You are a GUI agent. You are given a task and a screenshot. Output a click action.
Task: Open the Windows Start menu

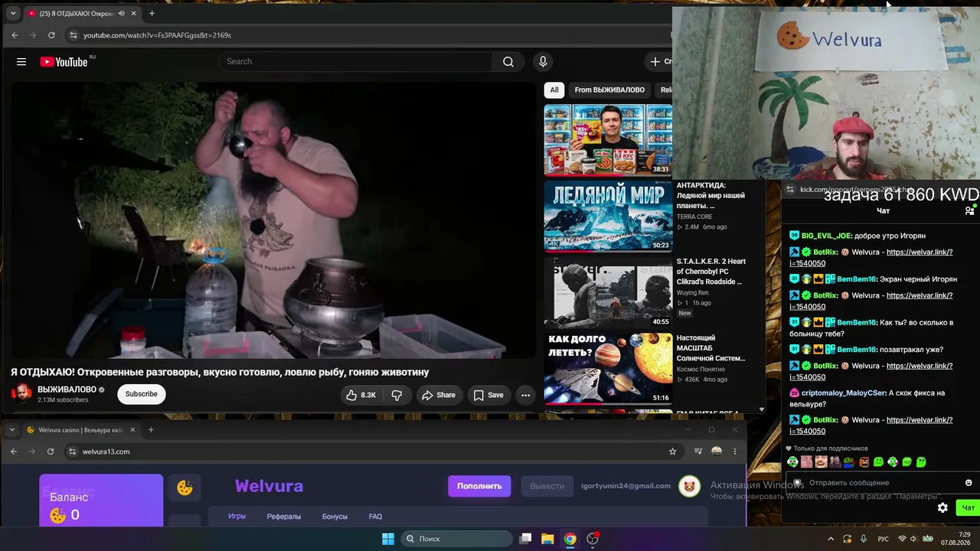388,539
